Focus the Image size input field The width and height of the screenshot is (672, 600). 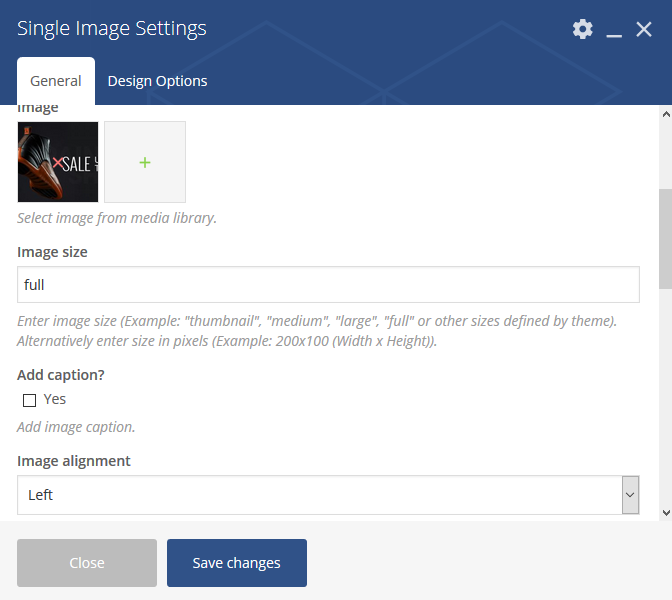328,285
